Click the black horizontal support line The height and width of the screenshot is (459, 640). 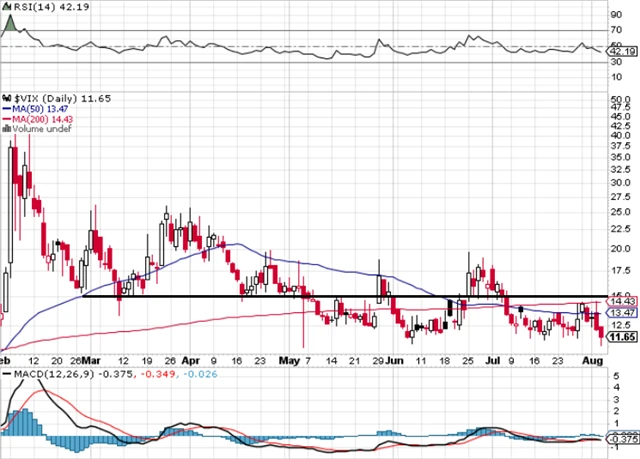(300, 296)
